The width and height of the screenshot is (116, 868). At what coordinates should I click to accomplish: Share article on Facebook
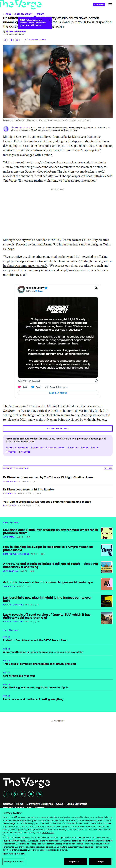[11, 40]
